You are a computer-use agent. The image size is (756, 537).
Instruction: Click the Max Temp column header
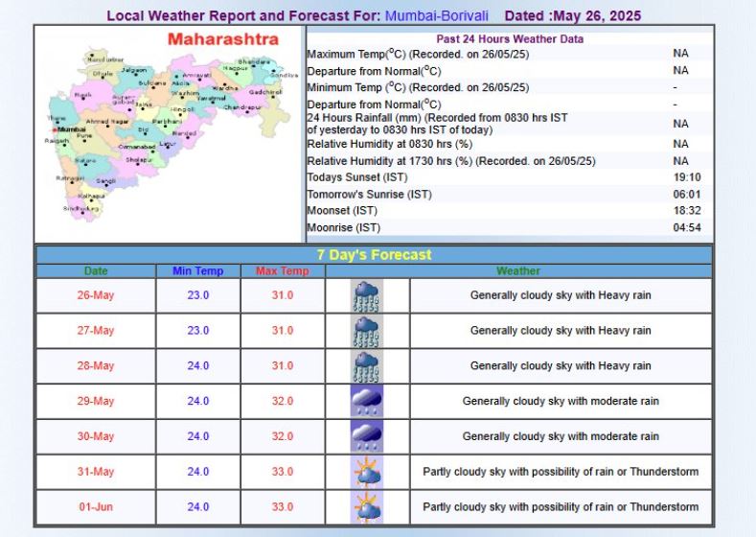[x=283, y=271]
